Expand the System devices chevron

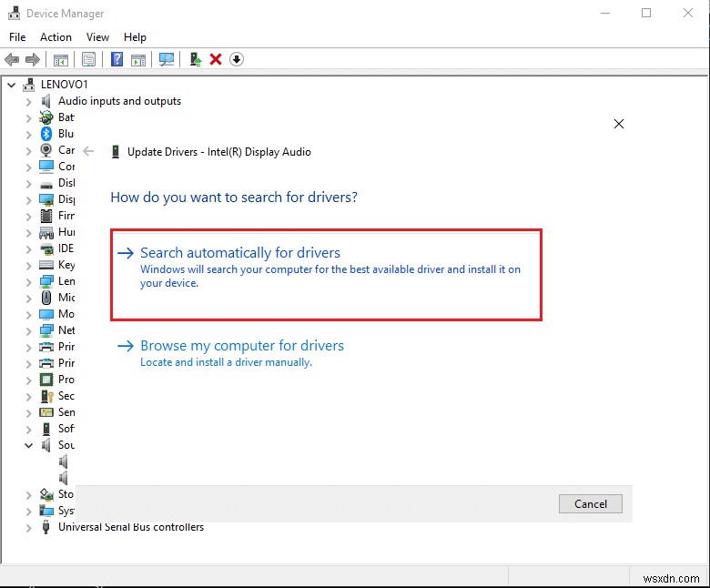tap(28, 512)
